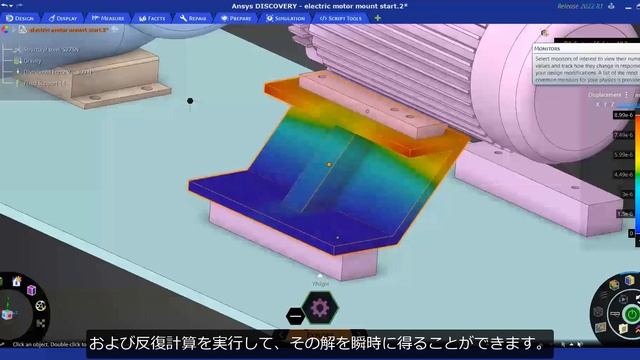The image size is (640, 360).
Task: Click the zoom extents icon in left wheel
Action: pos(40,324)
